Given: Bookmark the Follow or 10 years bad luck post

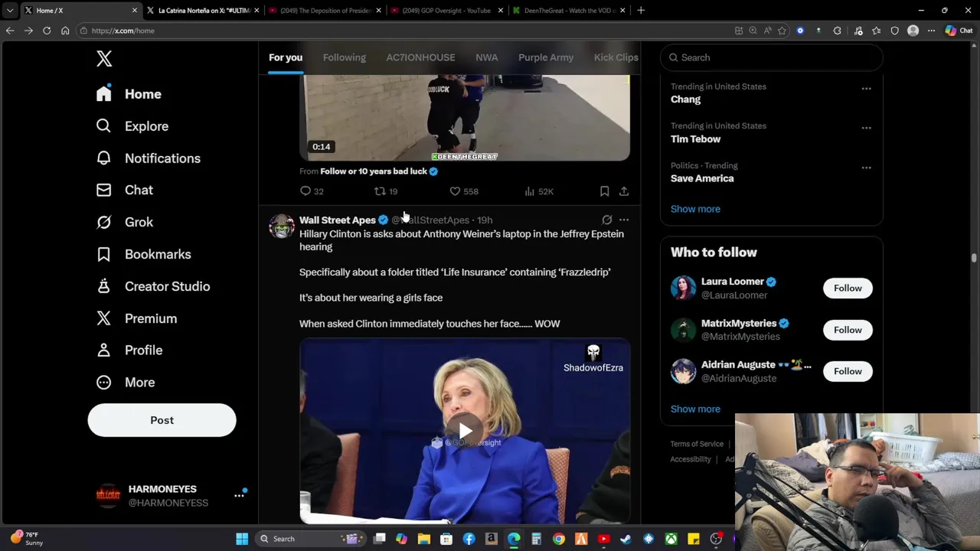Looking at the screenshot, I should pos(604,191).
